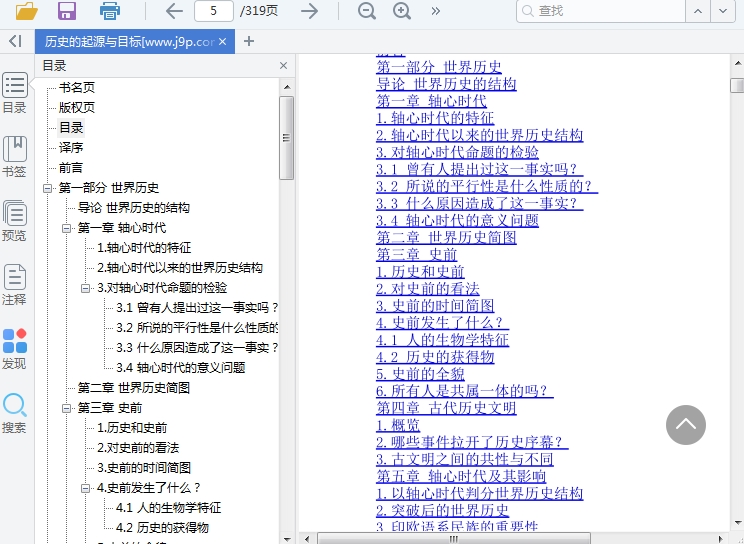Open the 5. 史前的全貌 page link

point(420,374)
